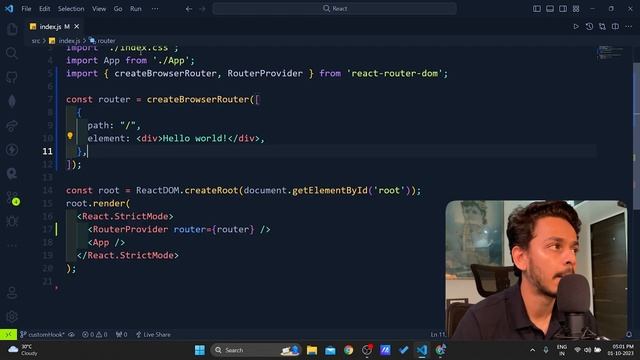The image size is (640, 360).
Task: Open remote window green status button
Action: 8,334
